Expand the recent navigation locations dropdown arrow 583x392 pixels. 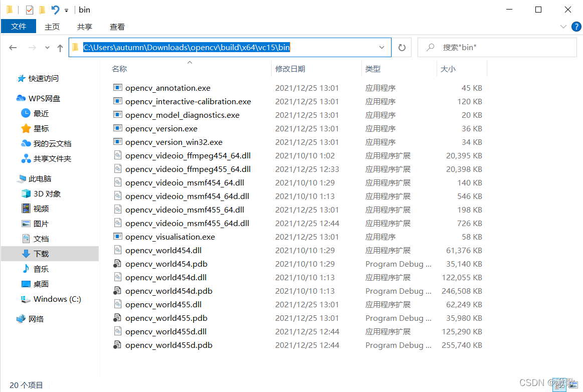47,47
